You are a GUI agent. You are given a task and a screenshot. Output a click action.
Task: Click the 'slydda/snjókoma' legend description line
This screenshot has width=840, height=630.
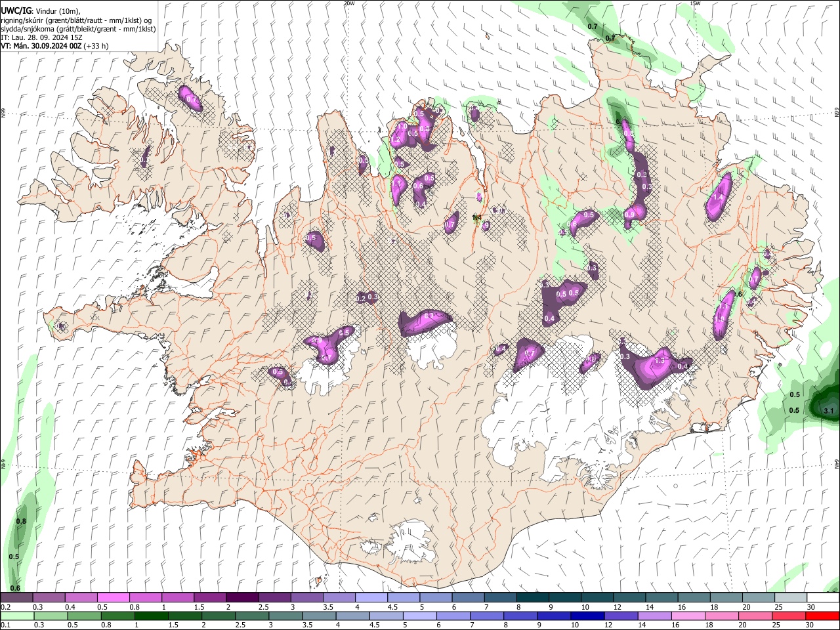click(x=78, y=29)
